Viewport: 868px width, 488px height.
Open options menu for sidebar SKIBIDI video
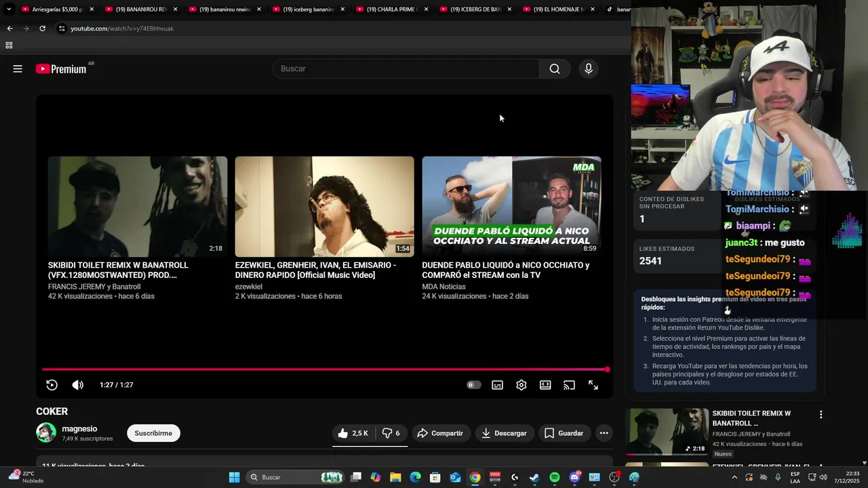tap(821, 414)
